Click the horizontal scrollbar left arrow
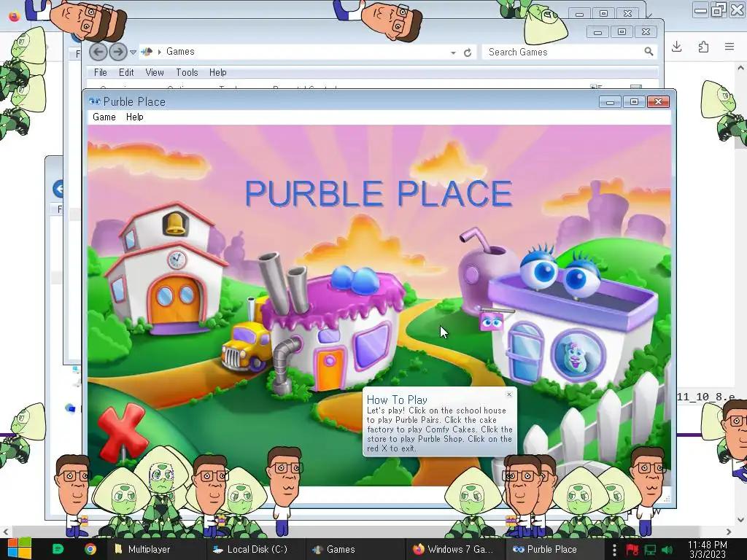Screen dimensions: 747x560 [6, 532]
